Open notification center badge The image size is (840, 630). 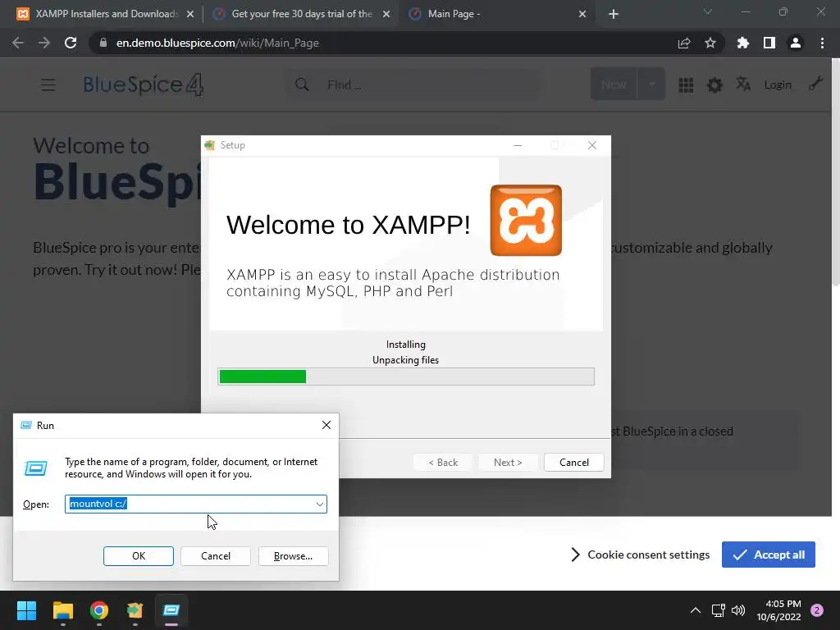pos(817,610)
